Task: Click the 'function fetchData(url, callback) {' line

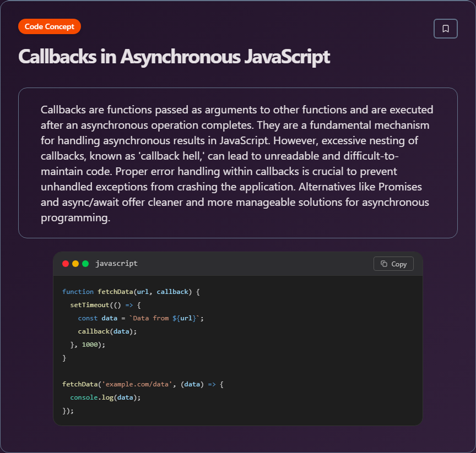Action: click(131, 292)
